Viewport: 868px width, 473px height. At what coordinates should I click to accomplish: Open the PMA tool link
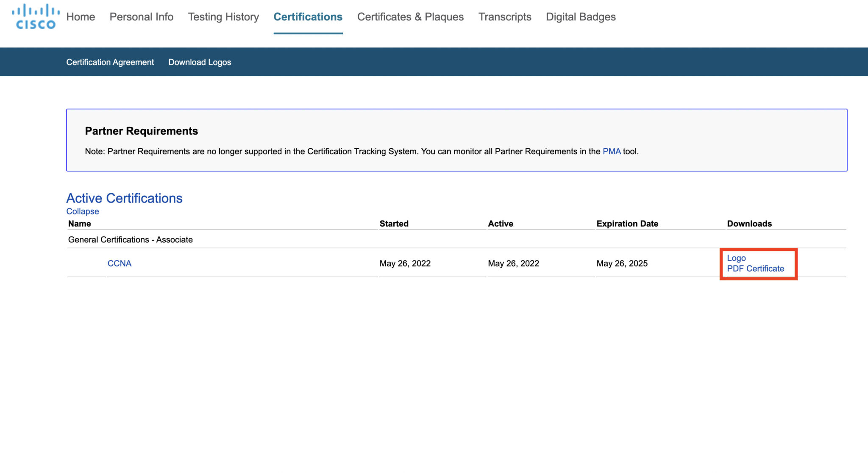tap(611, 151)
